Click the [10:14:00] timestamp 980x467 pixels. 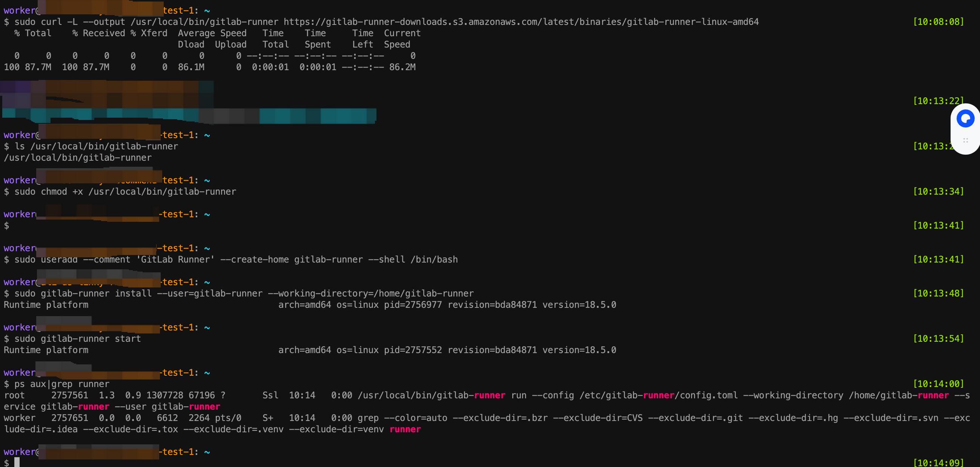(x=938, y=384)
